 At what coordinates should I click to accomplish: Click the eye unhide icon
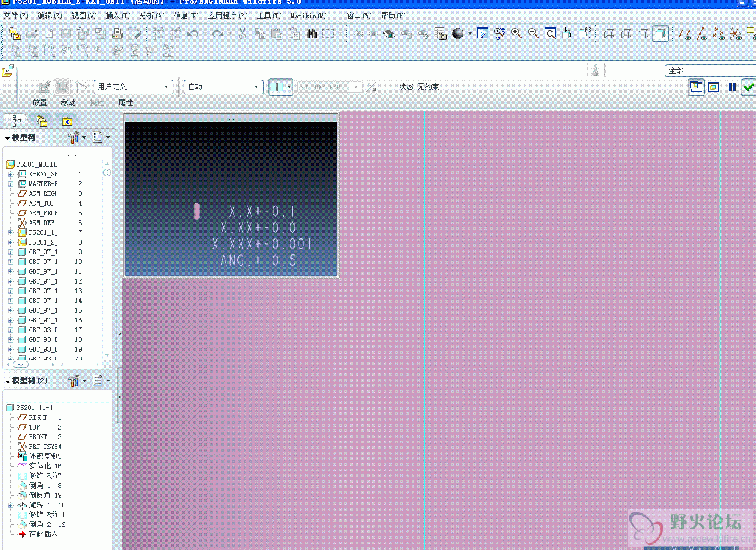(x=373, y=34)
